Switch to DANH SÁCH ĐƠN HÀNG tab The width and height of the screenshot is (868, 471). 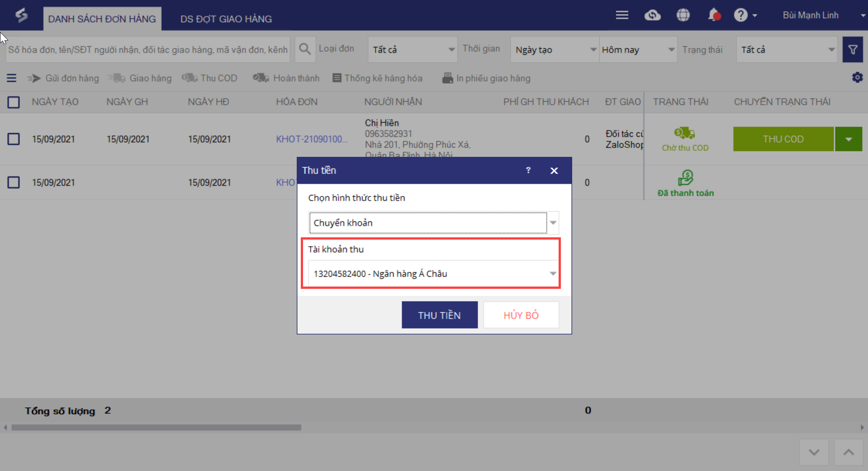point(102,19)
